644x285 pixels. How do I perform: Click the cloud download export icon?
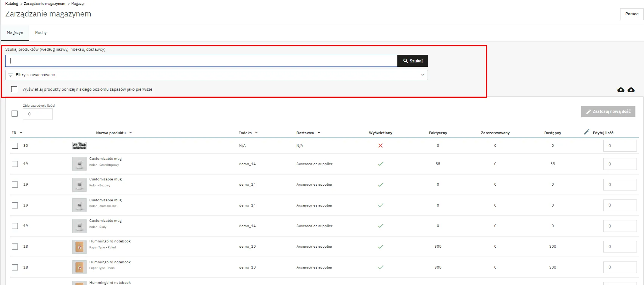click(x=631, y=90)
